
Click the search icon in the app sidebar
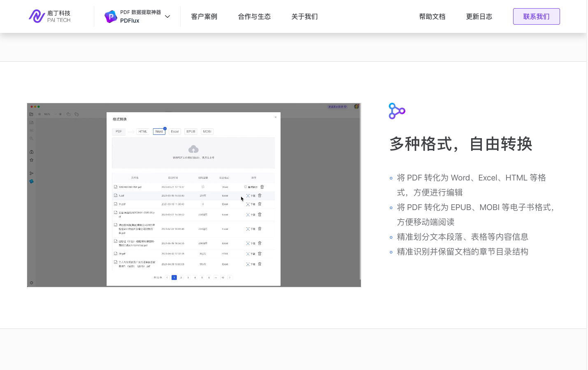coord(32,139)
